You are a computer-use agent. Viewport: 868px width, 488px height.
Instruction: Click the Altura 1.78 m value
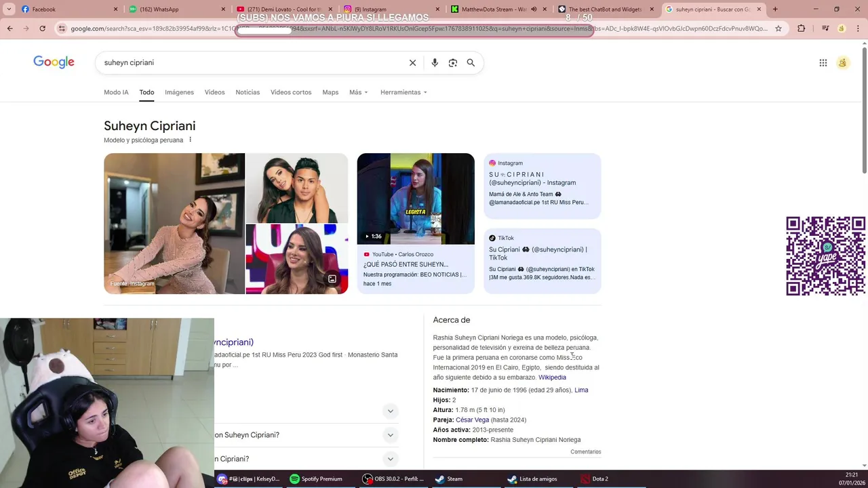coord(480,410)
